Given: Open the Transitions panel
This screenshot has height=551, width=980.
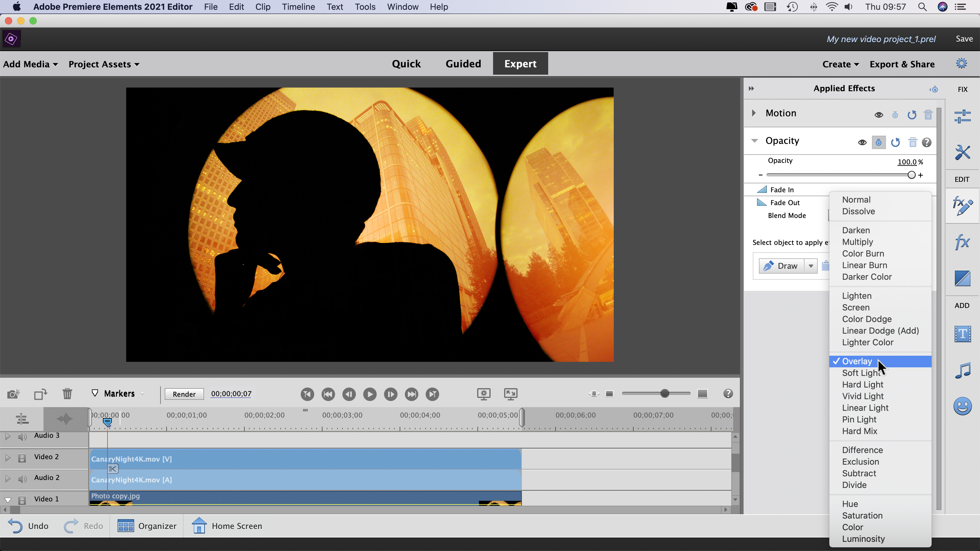Looking at the screenshot, I should (x=963, y=278).
